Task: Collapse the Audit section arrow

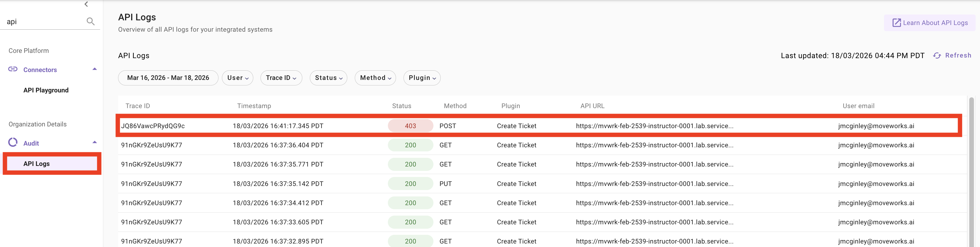Action: (95, 142)
